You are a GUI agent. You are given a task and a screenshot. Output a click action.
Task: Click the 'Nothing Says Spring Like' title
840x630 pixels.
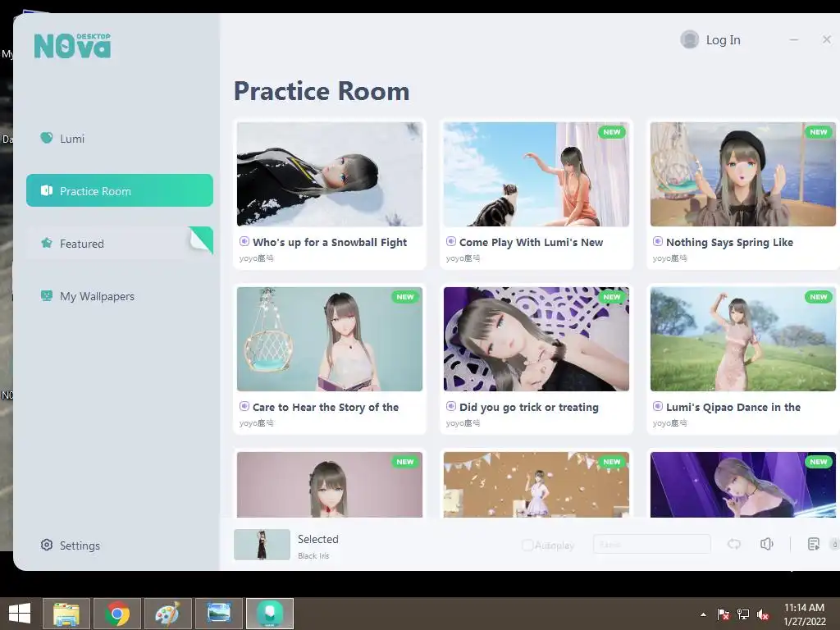pyautogui.click(x=729, y=242)
